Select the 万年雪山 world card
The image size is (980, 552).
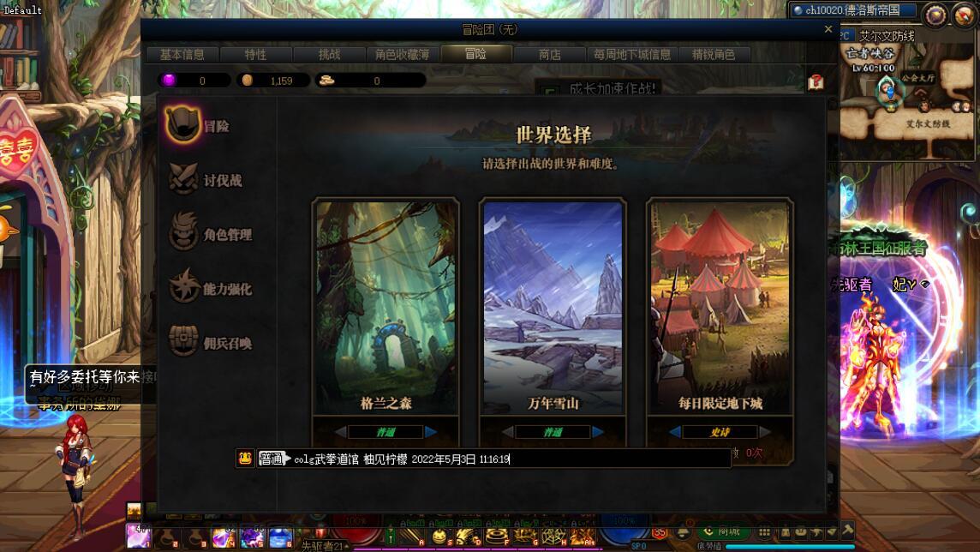point(553,306)
